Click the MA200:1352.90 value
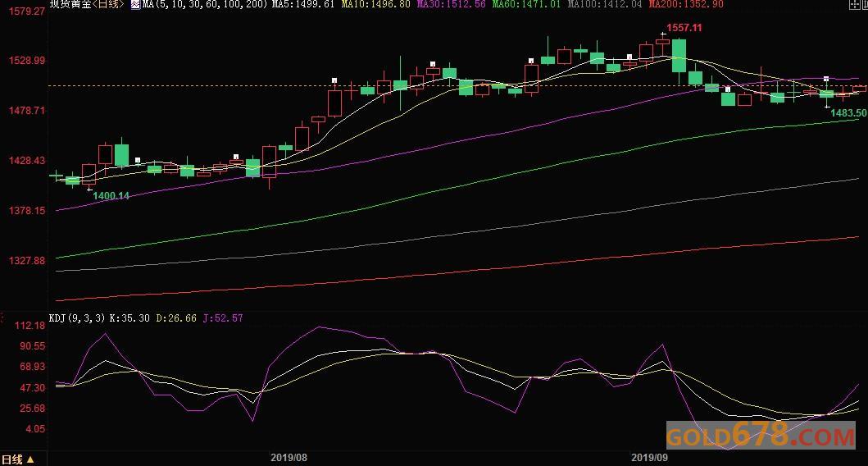868x466 pixels. 686,4
